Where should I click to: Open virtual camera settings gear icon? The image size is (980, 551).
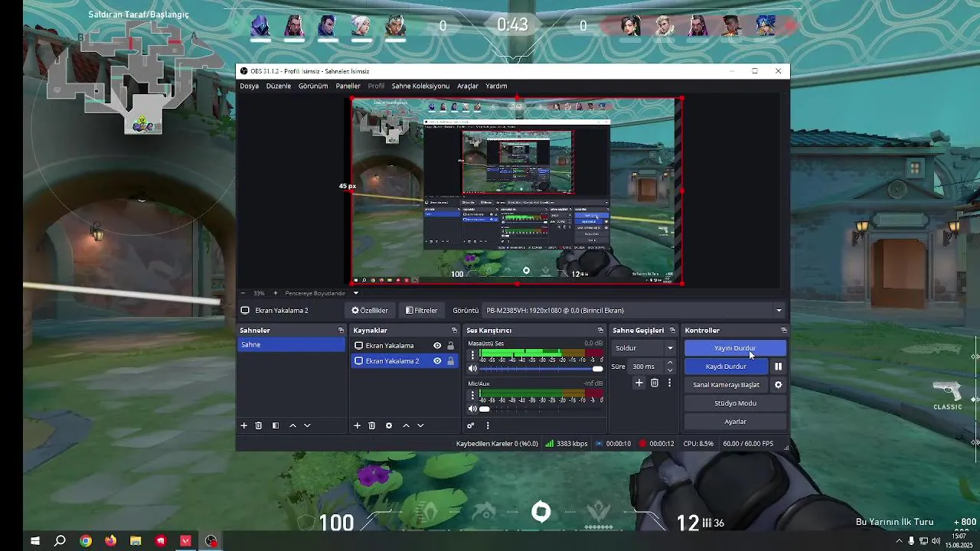779,385
